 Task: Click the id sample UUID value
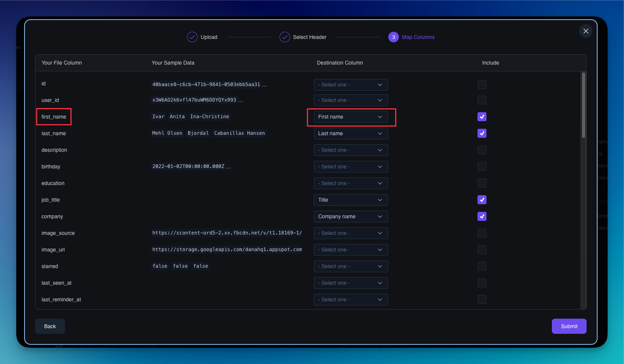206,84
